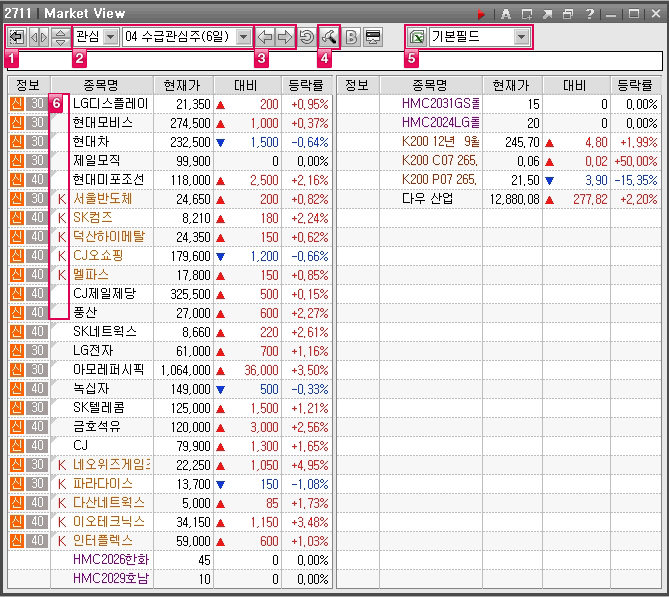Click the red play arrow in title bar

(x=481, y=15)
